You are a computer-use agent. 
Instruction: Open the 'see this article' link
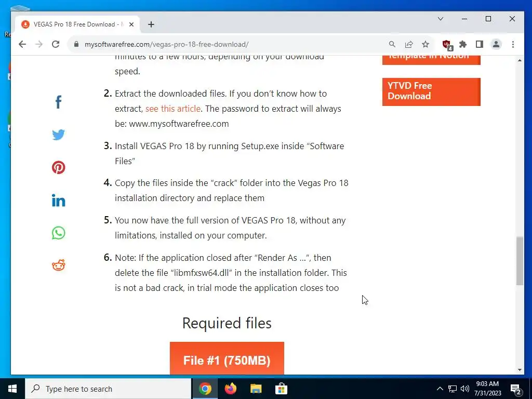(173, 109)
